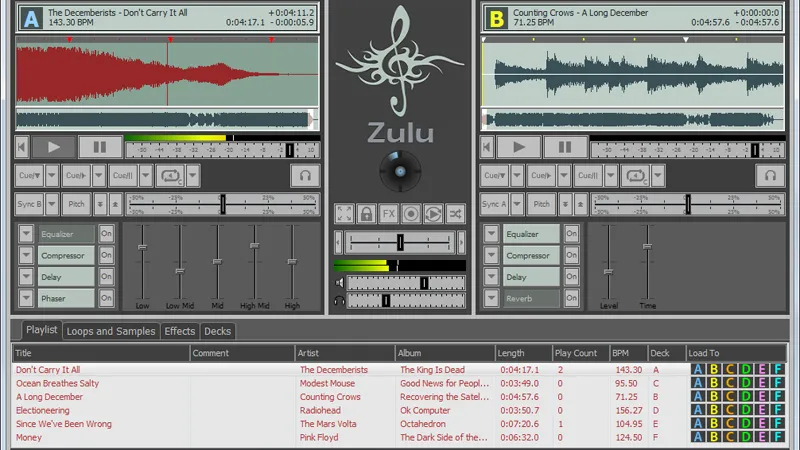Viewport: 800px width, 450px height.
Task: Click pitch down arrow on deck A
Action: pyautogui.click(x=100, y=204)
